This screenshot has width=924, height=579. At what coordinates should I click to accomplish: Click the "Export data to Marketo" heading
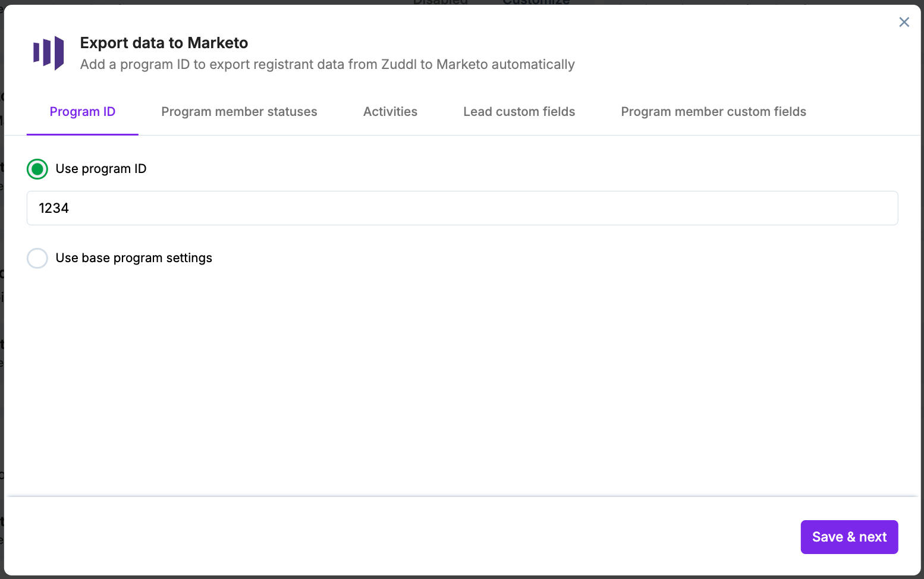(164, 43)
